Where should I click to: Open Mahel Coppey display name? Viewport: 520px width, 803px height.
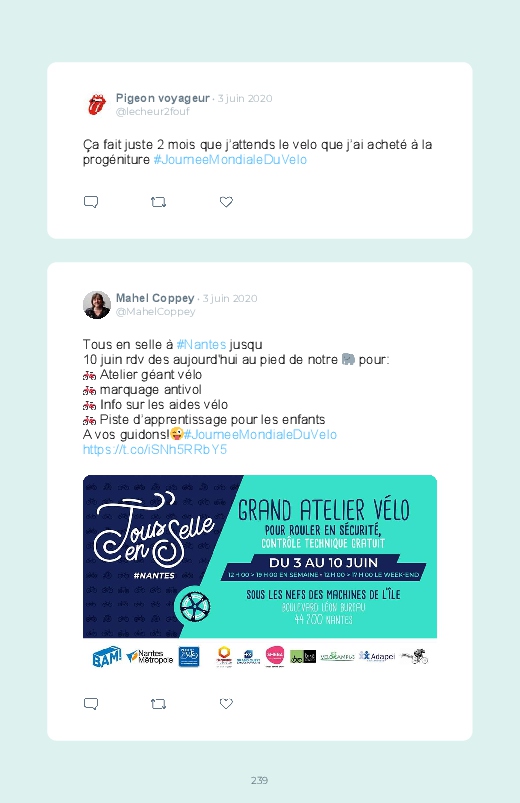[155, 298]
